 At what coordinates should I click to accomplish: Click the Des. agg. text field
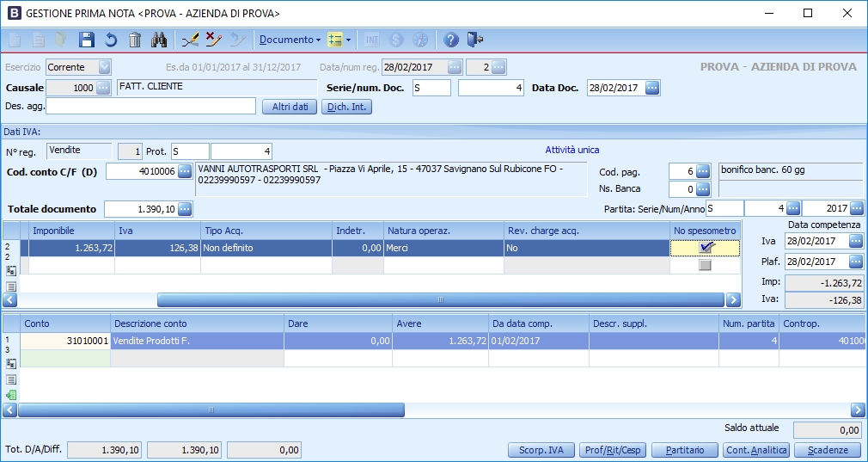[x=151, y=107]
